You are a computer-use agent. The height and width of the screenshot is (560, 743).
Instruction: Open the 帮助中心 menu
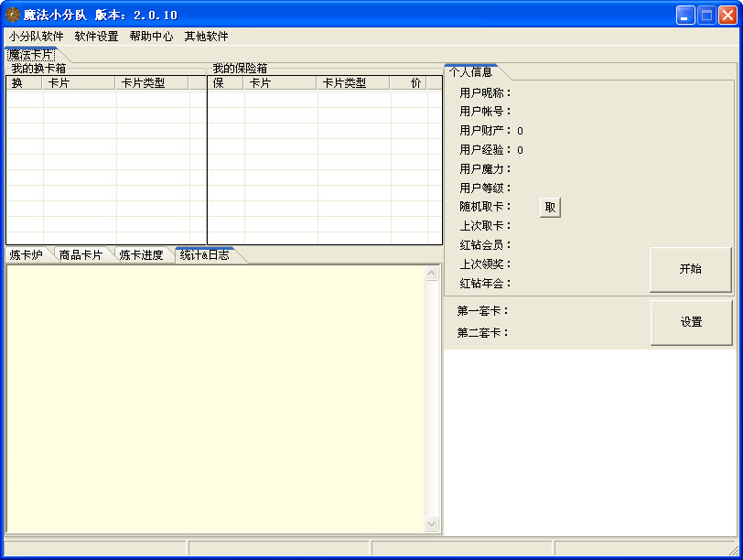pos(151,37)
